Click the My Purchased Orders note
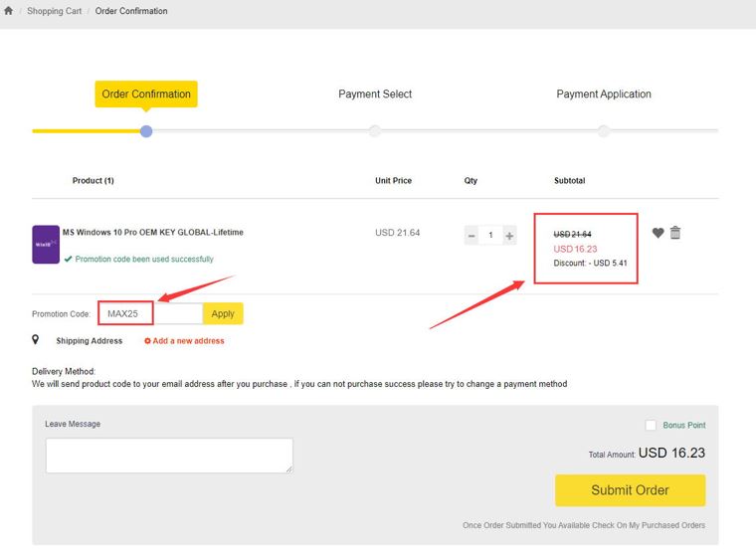The width and height of the screenshot is (756, 559). click(584, 525)
